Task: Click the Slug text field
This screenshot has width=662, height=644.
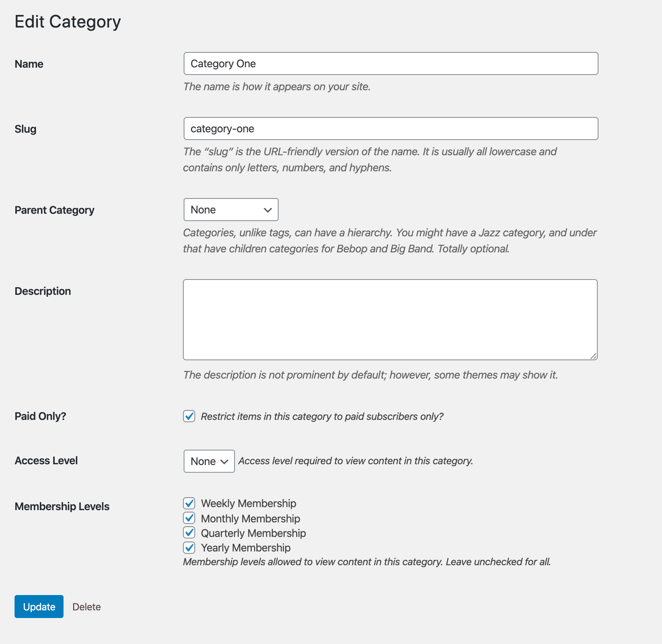Action: pyautogui.click(x=390, y=128)
